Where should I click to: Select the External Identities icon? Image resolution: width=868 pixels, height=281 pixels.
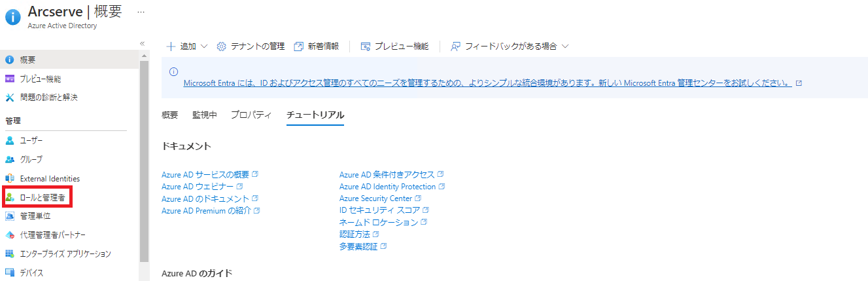click(9, 178)
